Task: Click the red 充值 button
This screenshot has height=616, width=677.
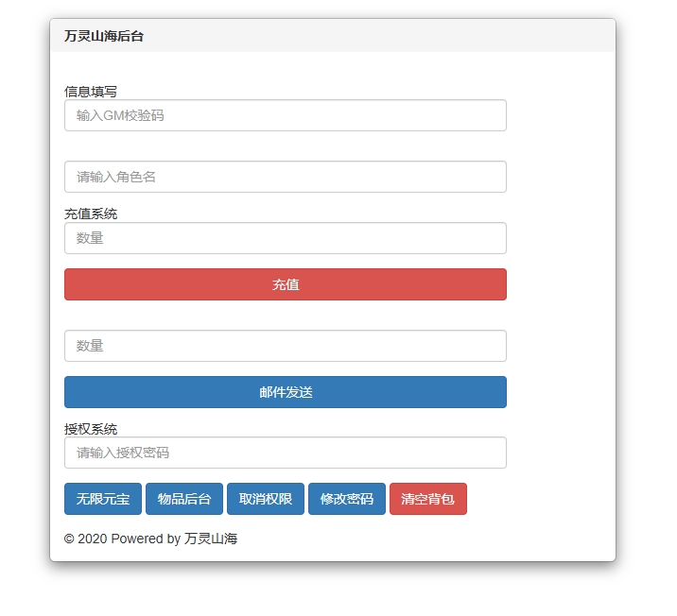Action: coord(286,284)
